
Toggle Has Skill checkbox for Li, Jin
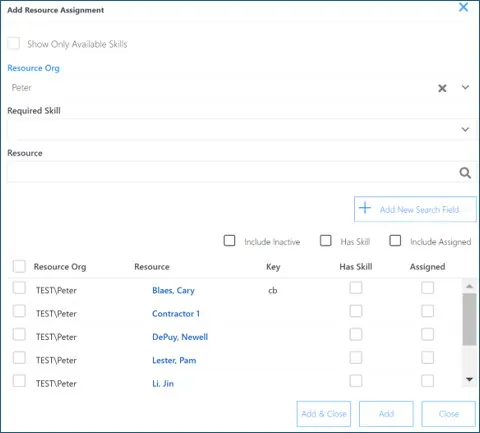tap(356, 381)
